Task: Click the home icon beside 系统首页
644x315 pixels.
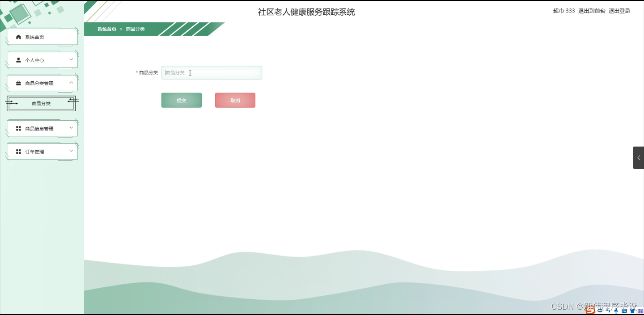Action: pos(18,37)
